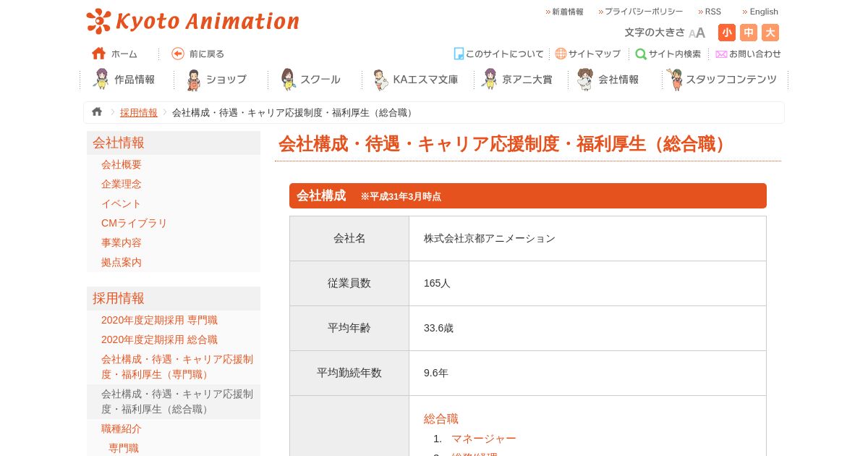Screen dimensions: 868x456
Task: Open CMライブラリ in sidebar
Action: click(x=134, y=223)
